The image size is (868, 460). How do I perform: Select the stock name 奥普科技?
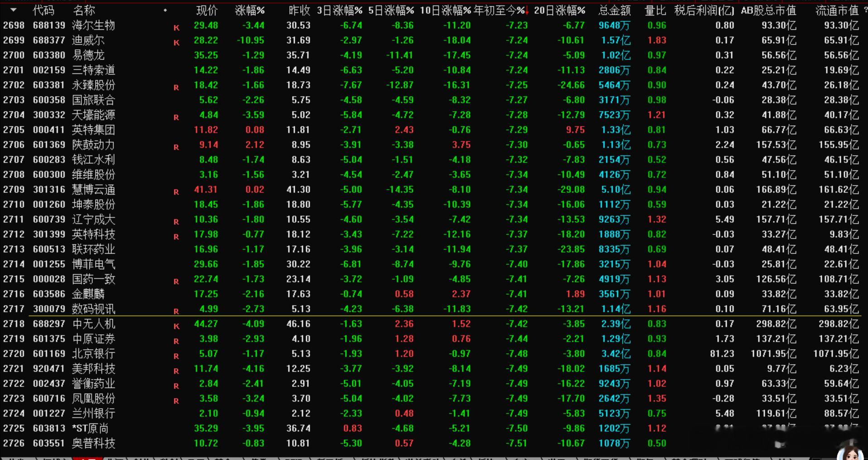click(94, 443)
